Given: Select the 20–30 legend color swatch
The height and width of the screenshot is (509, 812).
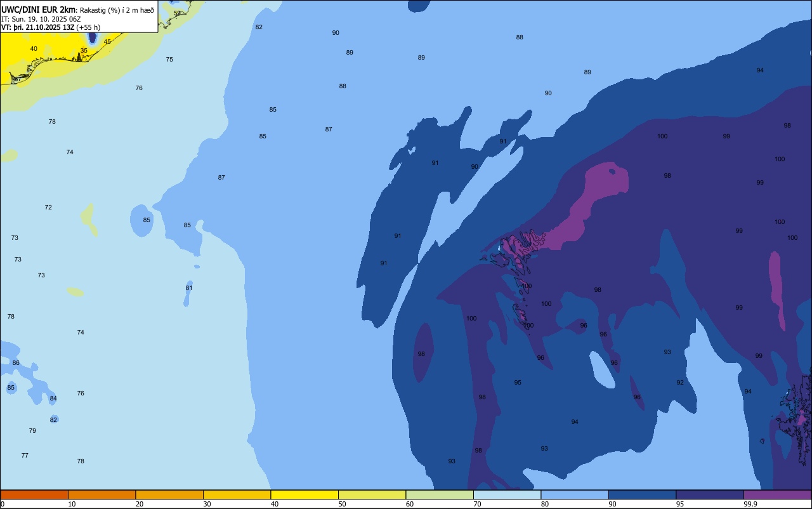Looking at the screenshot, I should pyautogui.click(x=169, y=494).
